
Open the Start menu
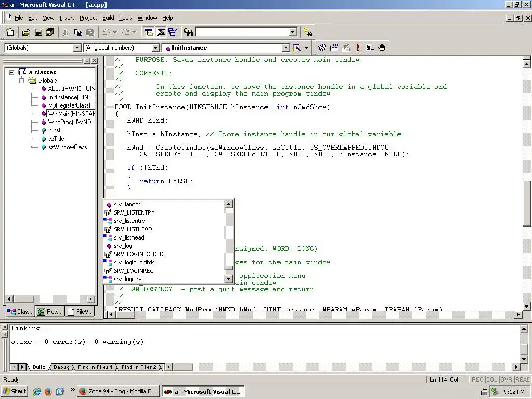coord(14,392)
